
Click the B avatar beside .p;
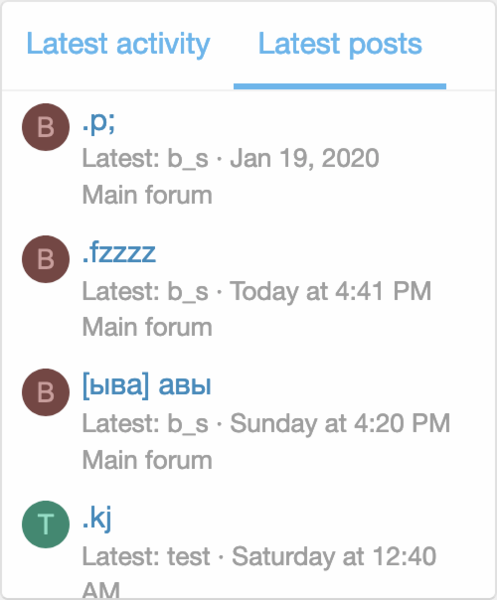46,127
